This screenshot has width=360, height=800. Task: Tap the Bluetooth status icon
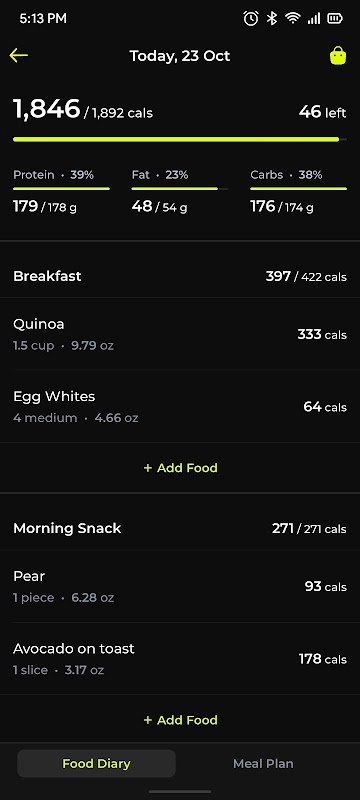(272, 19)
